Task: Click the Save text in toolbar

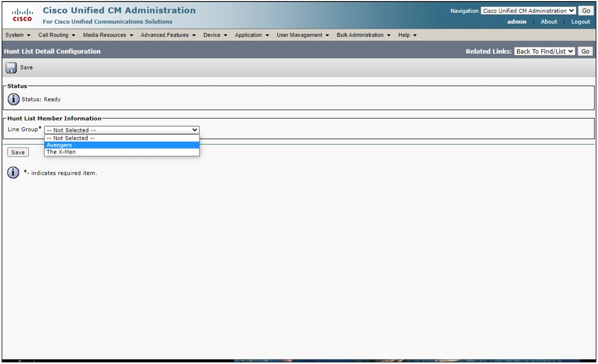Action: tap(27, 67)
